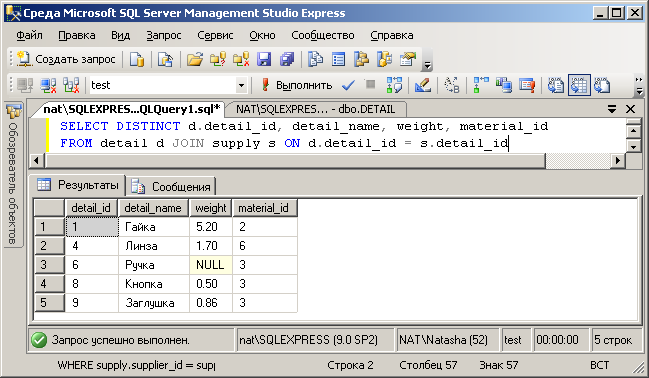Click the editor scroll down arrow
Image resolution: width=649 pixels, height=378 pixels.
pyautogui.click(x=633, y=146)
